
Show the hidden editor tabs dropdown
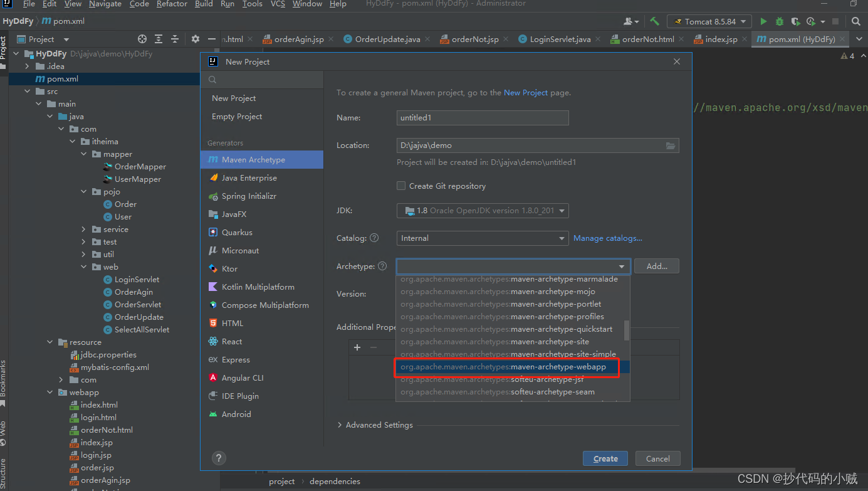(860, 39)
